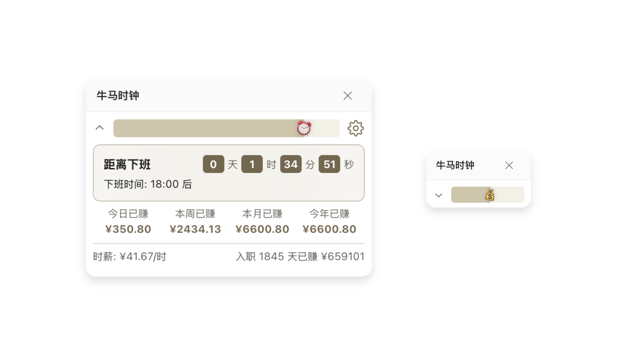
Task: Close the small 牛马时钟 widget
Action: [509, 165]
